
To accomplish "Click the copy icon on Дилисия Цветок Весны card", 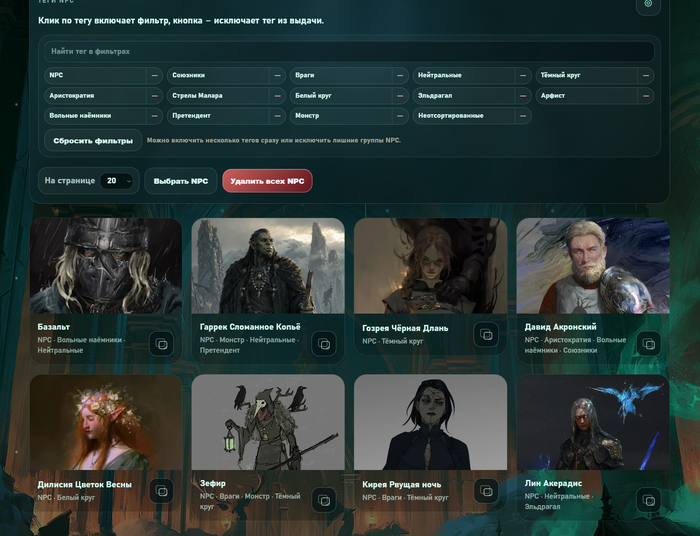I will tap(161, 491).
